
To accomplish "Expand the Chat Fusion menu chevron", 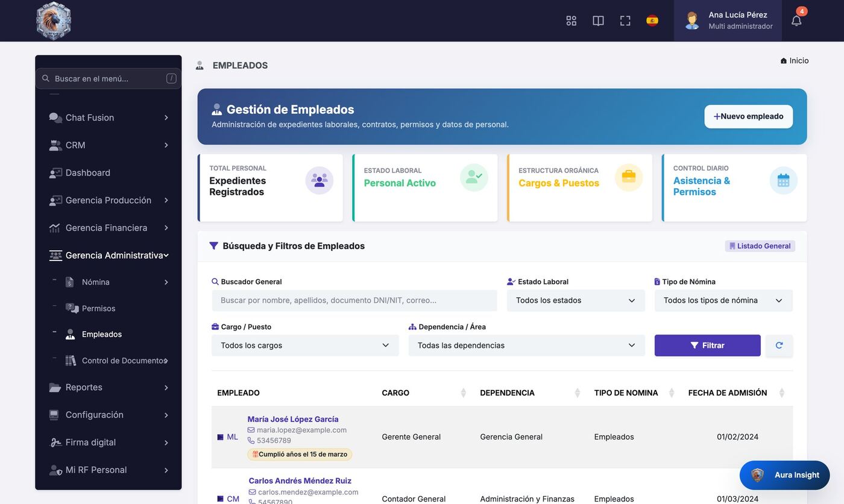I will (x=166, y=118).
